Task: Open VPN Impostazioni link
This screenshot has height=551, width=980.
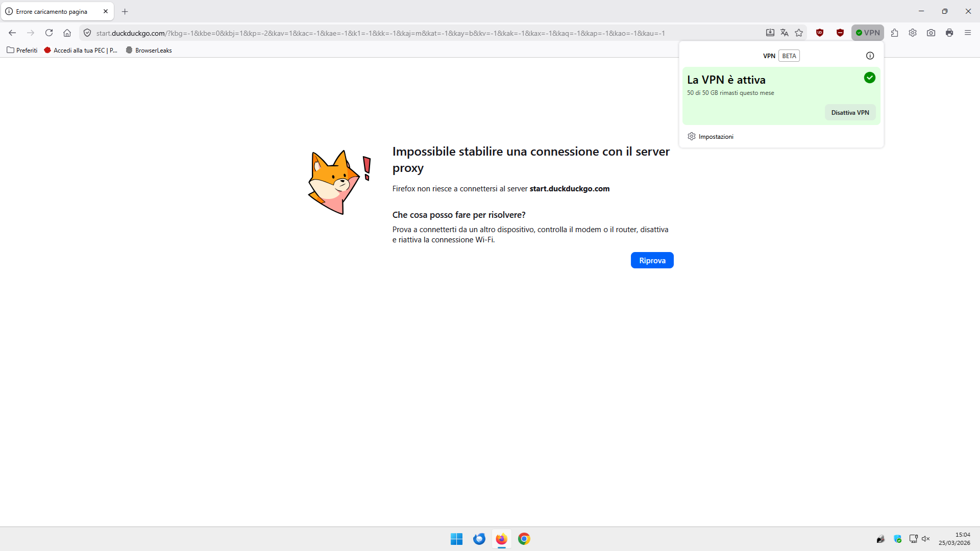Action: click(716, 137)
